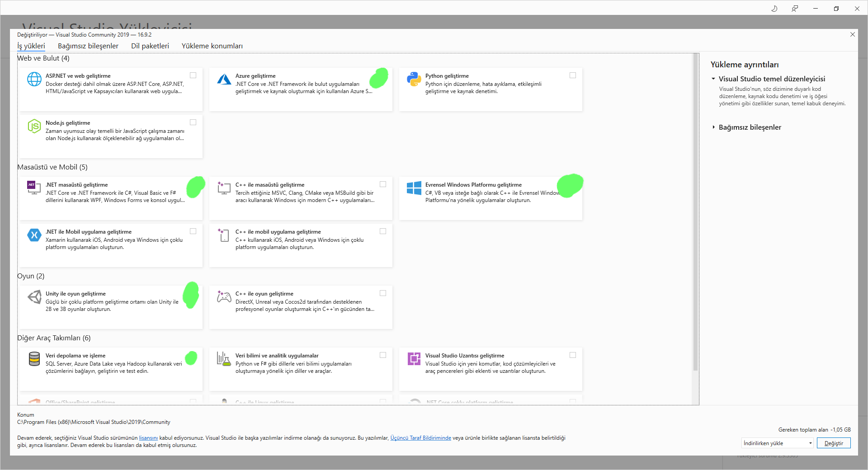868x470 pixels.
Task: Tick the C++ ile mobil uygulama checkbox
Action: point(383,231)
